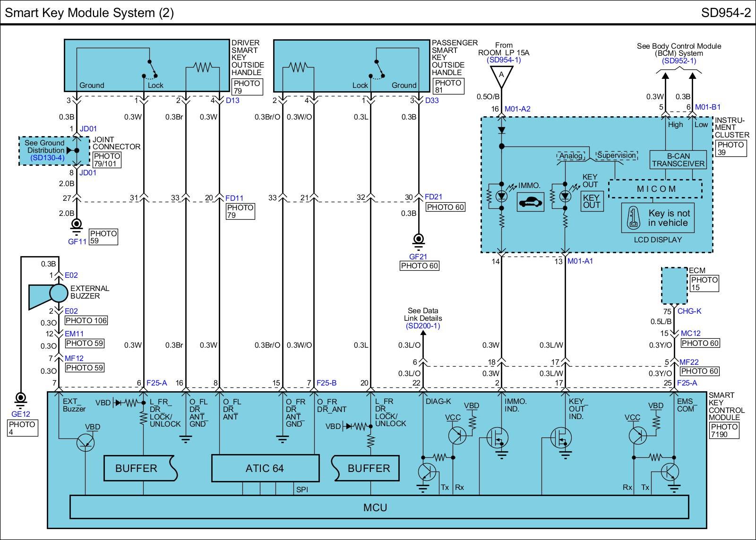Open PHOTO 7190 for smart key module

[x=724, y=430]
